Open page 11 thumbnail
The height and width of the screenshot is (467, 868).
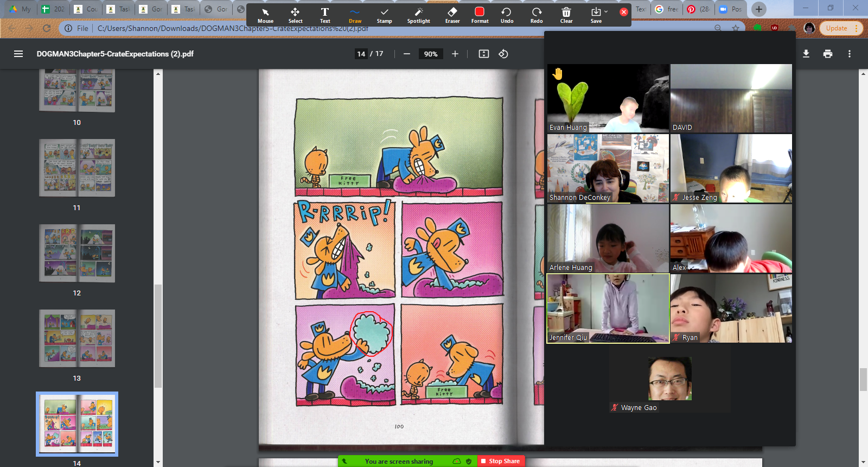(77, 168)
